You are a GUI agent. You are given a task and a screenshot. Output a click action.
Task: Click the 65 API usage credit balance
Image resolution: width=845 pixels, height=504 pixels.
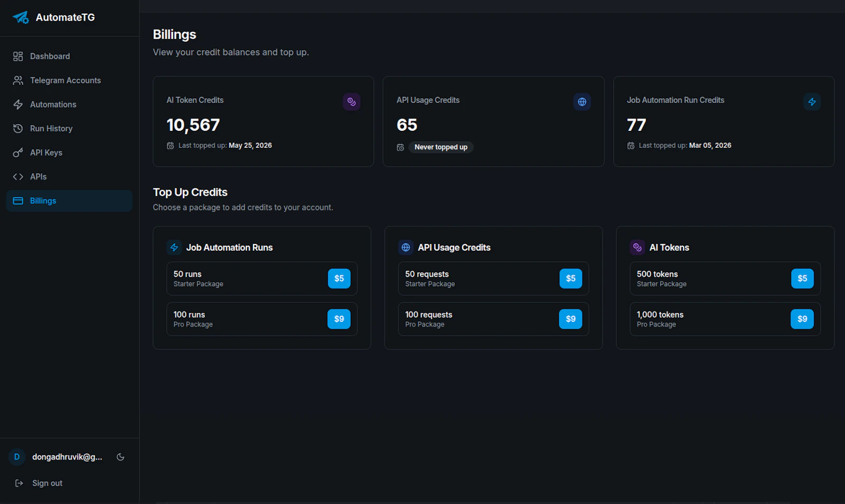(x=407, y=125)
